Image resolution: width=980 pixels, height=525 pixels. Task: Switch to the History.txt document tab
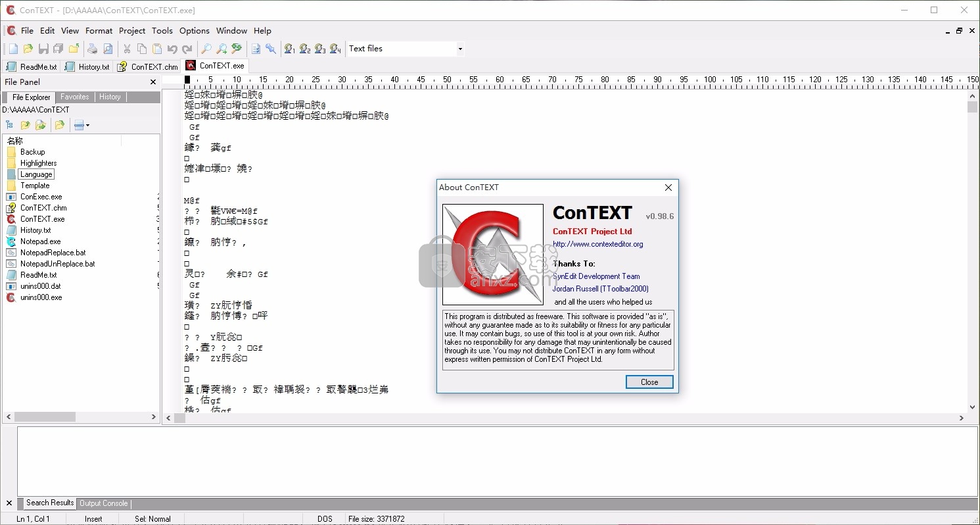pyautogui.click(x=87, y=66)
